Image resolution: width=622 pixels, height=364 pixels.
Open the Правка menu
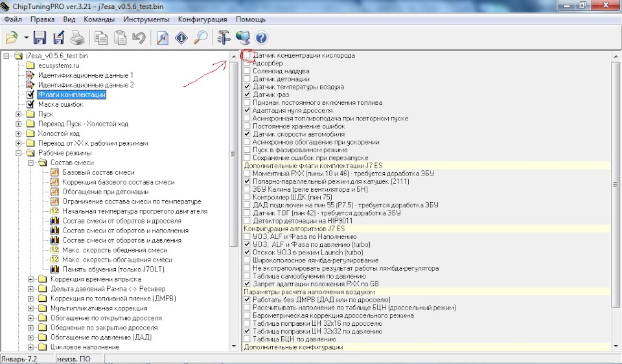pyautogui.click(x=43, y=19)
